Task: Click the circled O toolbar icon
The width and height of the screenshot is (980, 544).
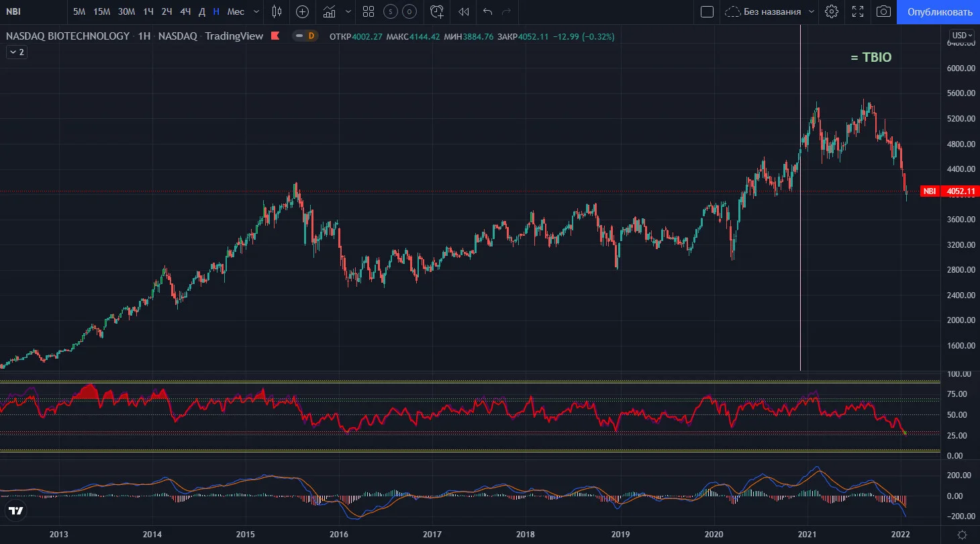Action: (409, 11)
